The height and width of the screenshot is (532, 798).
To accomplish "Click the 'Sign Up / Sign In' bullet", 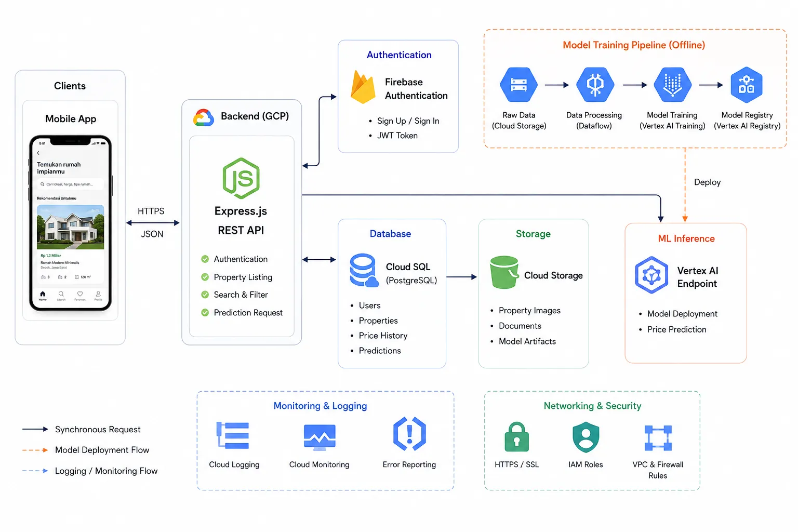I will tap(408, 121).
